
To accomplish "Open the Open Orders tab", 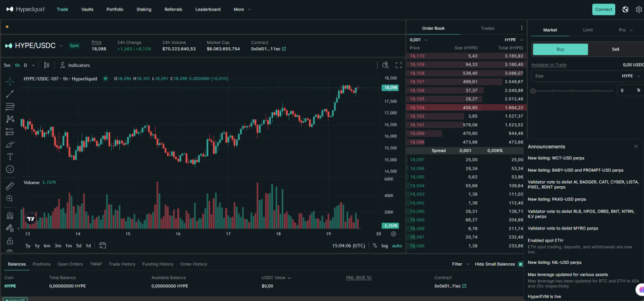I will (x=70, y=264).
